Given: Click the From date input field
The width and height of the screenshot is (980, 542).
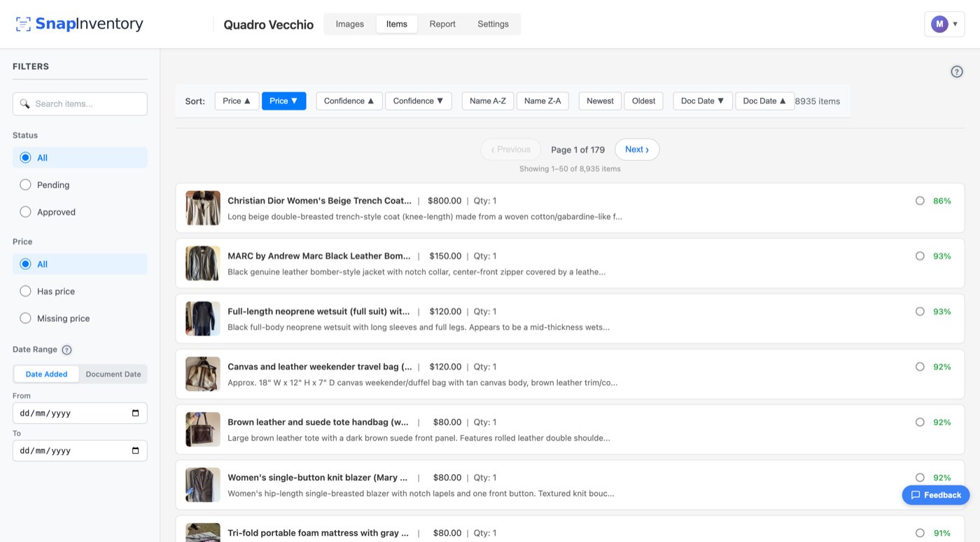Looking at the screenshot, I should pos(80,413).
